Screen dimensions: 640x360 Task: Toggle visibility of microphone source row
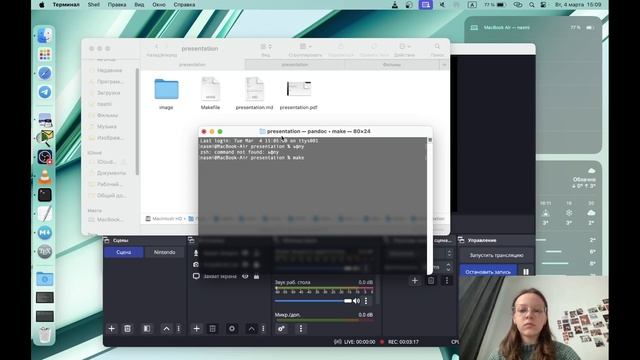245,253
